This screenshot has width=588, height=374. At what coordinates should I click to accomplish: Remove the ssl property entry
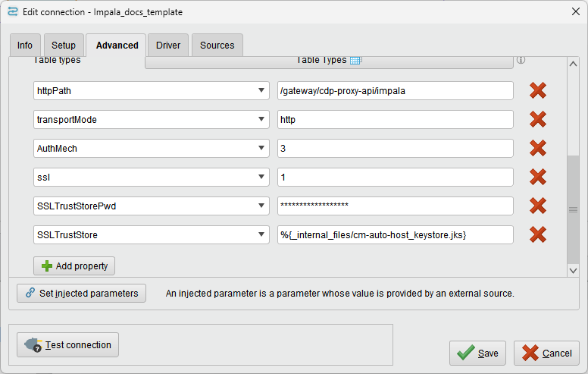(x=538, y=178)
